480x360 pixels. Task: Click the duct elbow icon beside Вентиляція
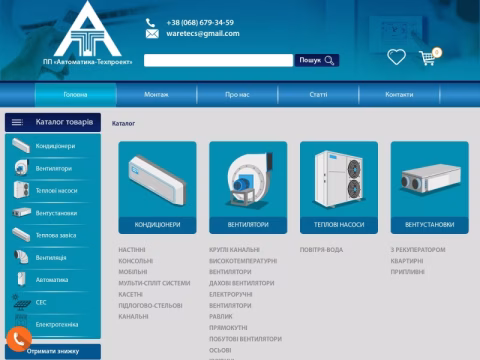pos(21,257)
